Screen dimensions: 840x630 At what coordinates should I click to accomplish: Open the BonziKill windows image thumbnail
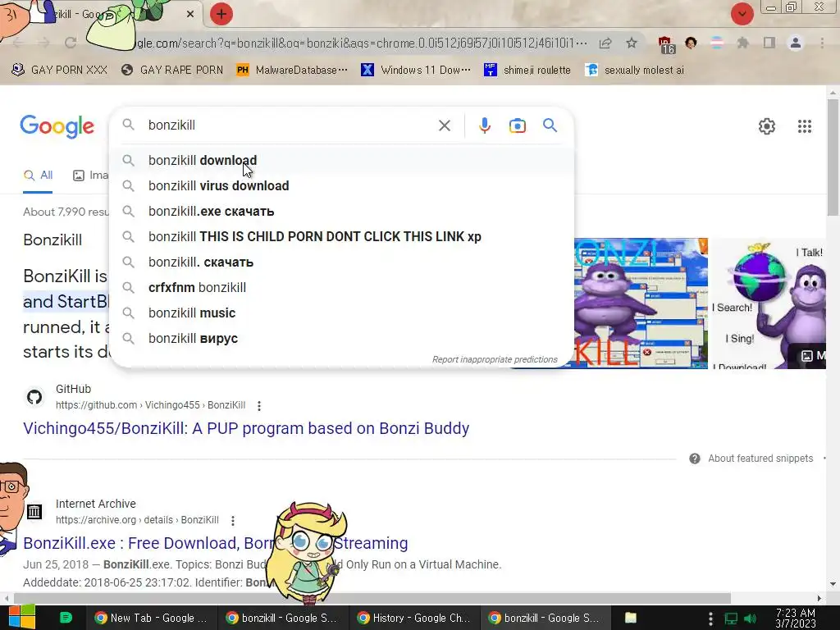(x=641, y=304)
